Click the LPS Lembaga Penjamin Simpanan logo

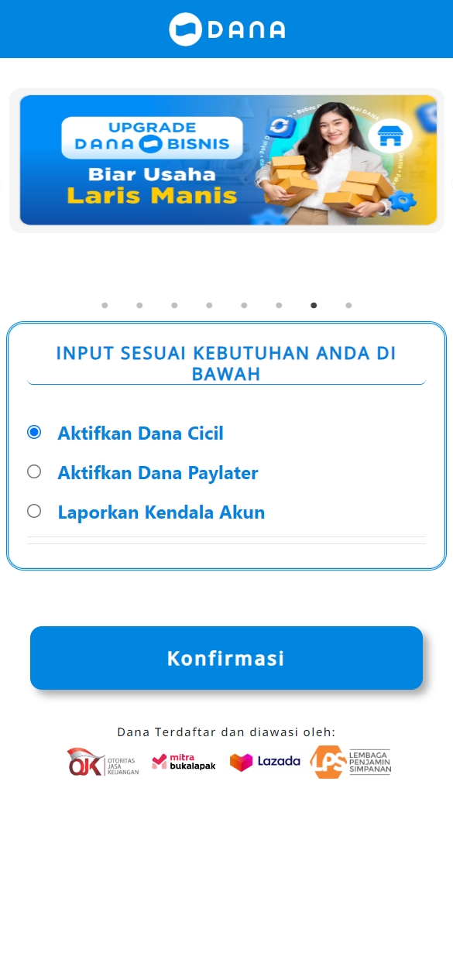tap(351, 762)
